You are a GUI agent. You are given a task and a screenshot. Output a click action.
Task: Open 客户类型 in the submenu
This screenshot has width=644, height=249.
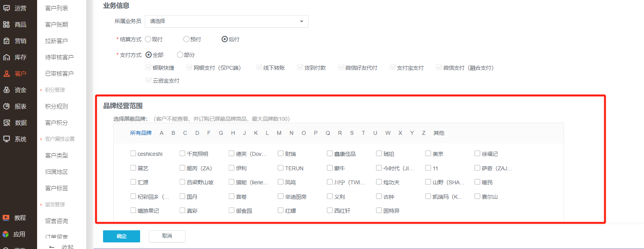[x=57, y=155]
